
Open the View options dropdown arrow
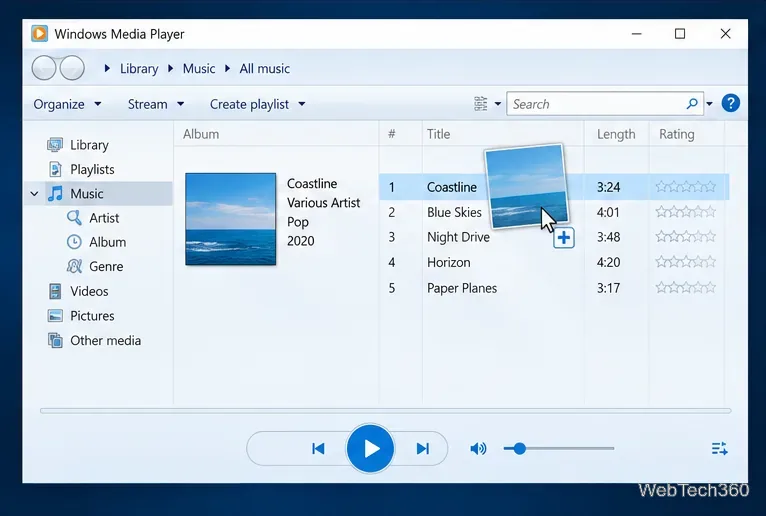(x=498, y=104)
